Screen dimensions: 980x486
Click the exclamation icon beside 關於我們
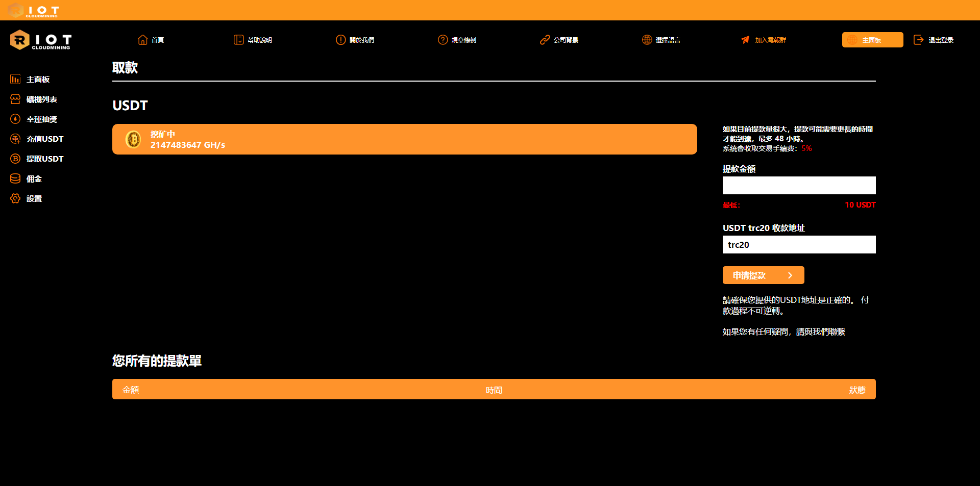pos(341,40)
